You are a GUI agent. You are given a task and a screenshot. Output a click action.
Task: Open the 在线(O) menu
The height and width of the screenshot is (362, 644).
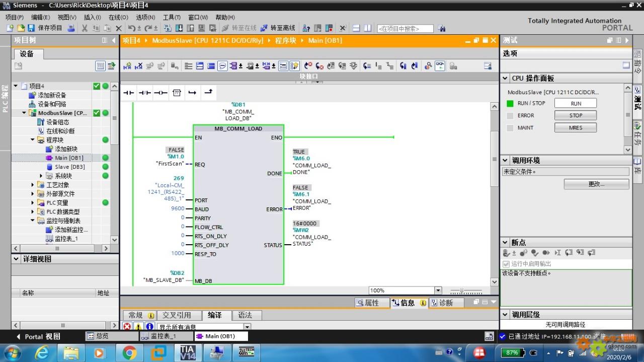click(118, 17)
